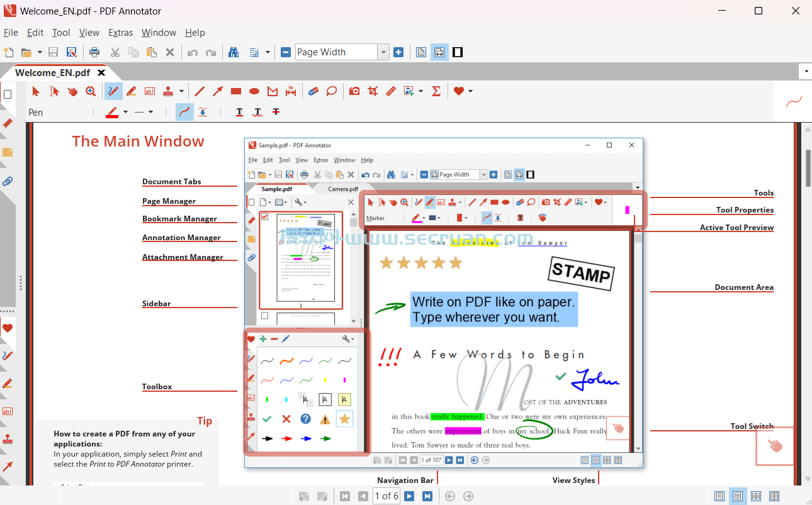This screenshot has height=505, width=812.
Task: Click the Copy icon in main toolbar
Action: (133, 52)
